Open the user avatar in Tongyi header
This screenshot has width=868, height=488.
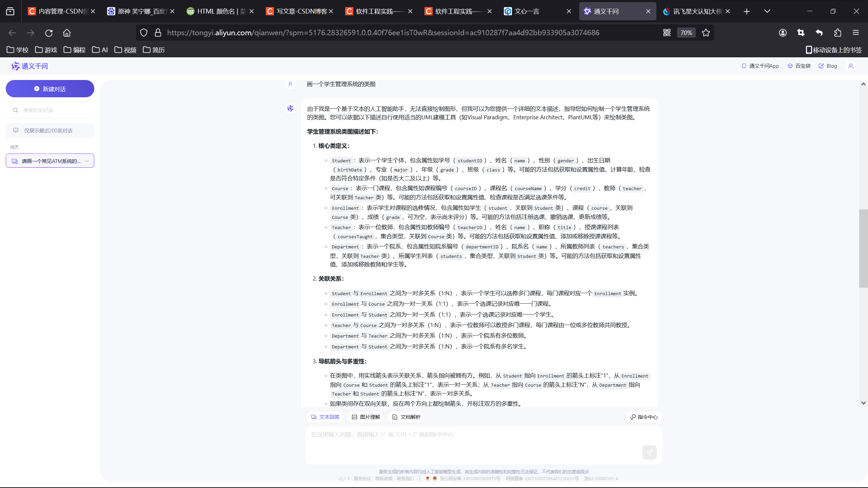click(x=851, y=66)
